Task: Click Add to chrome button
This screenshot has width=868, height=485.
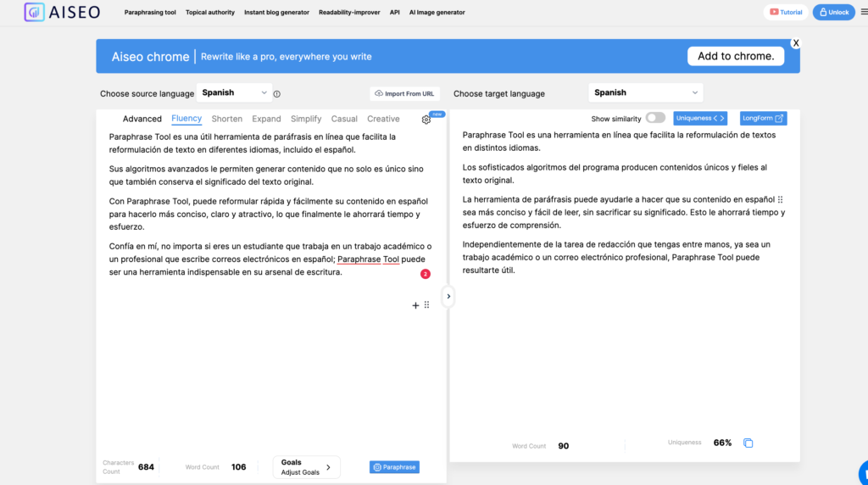Action: pos(736,56)
